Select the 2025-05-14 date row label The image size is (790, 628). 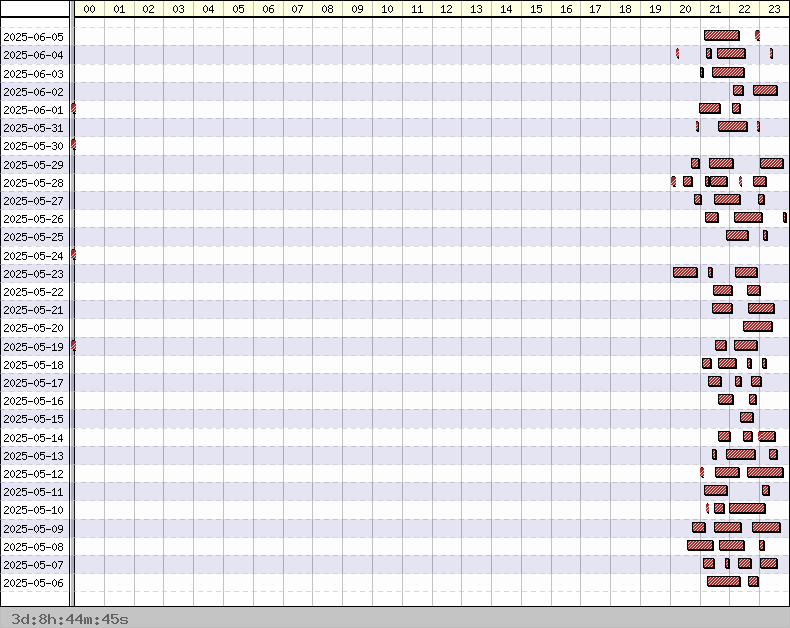34,438
